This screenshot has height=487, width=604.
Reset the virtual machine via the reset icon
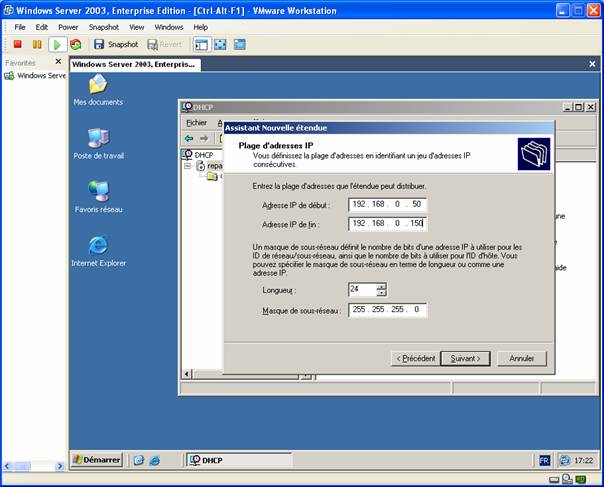[76, 44]
